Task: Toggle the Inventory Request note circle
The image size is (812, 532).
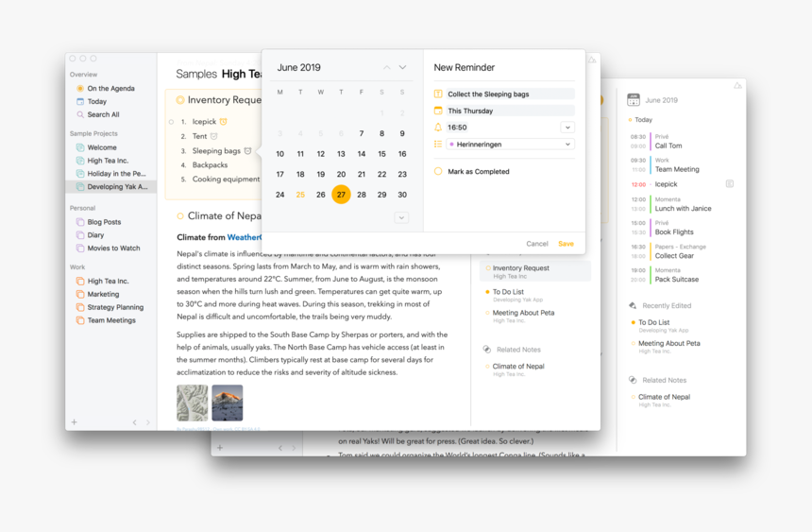Action: pos(180,99)
